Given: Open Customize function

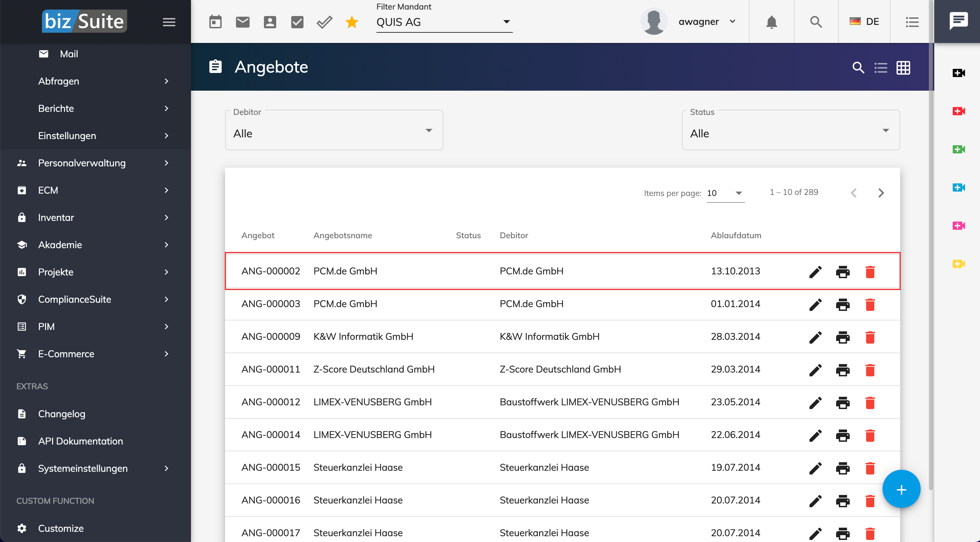Looking at the screenshot, I should coord(95,528).
